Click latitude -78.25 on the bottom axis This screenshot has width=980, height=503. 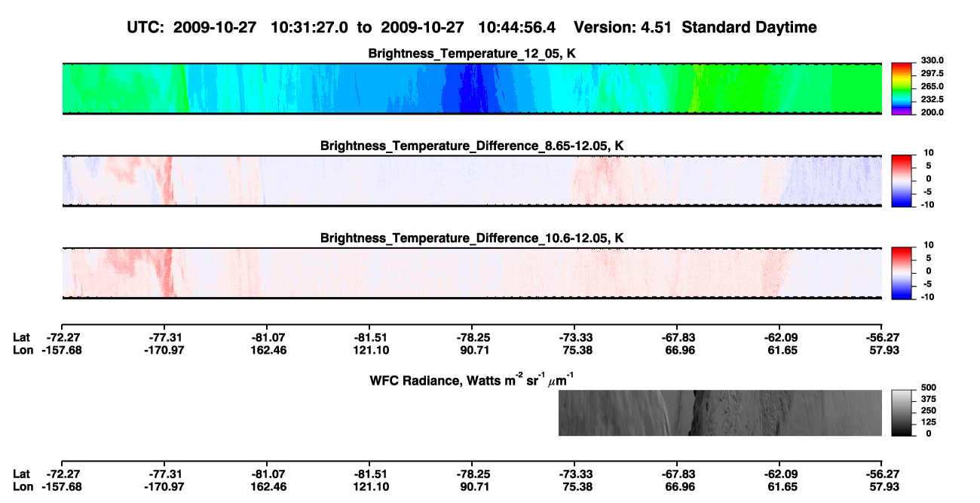coord(472,474)
